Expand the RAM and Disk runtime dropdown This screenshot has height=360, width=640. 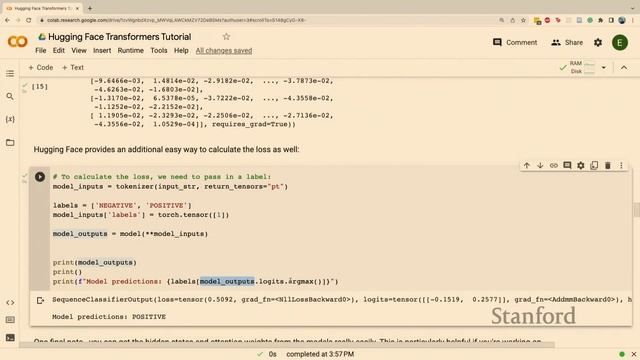(603, 68)
